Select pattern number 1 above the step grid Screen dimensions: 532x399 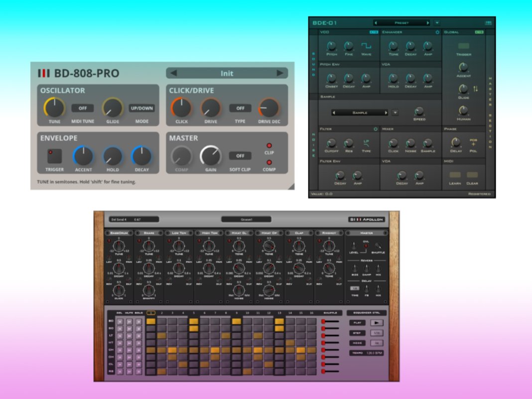pos(150,312)
